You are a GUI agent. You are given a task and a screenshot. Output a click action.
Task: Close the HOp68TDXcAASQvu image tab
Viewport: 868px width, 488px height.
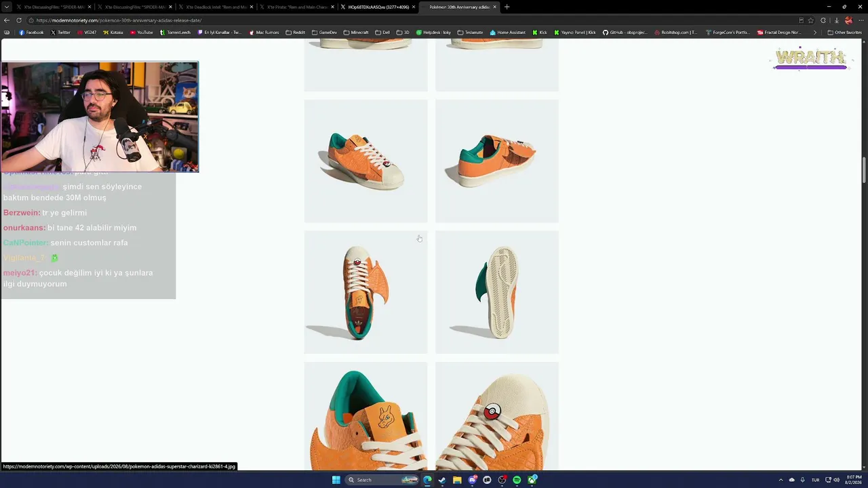tap(413, 7)
